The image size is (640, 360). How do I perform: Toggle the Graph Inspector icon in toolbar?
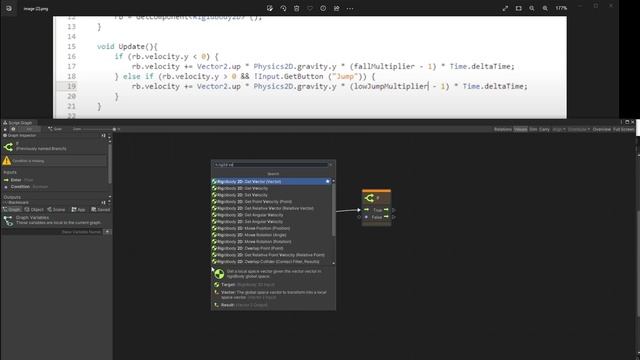click(x=13, y=129)
